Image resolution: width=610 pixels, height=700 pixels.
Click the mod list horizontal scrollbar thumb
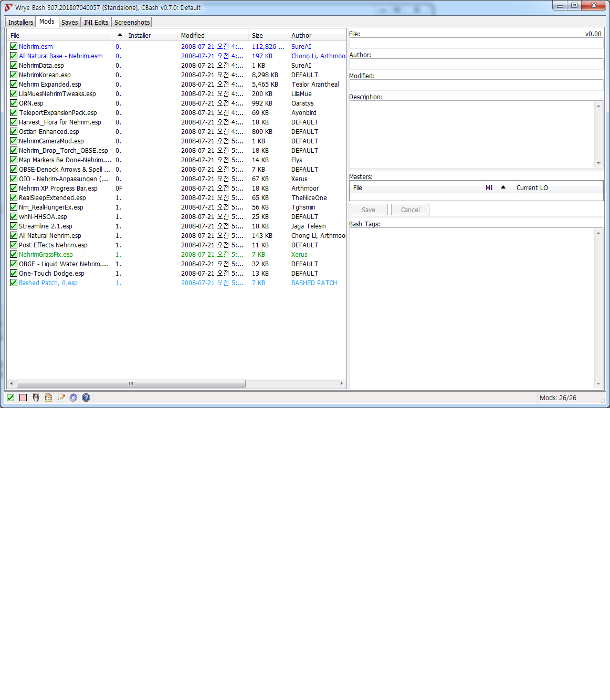coord(131,383)
